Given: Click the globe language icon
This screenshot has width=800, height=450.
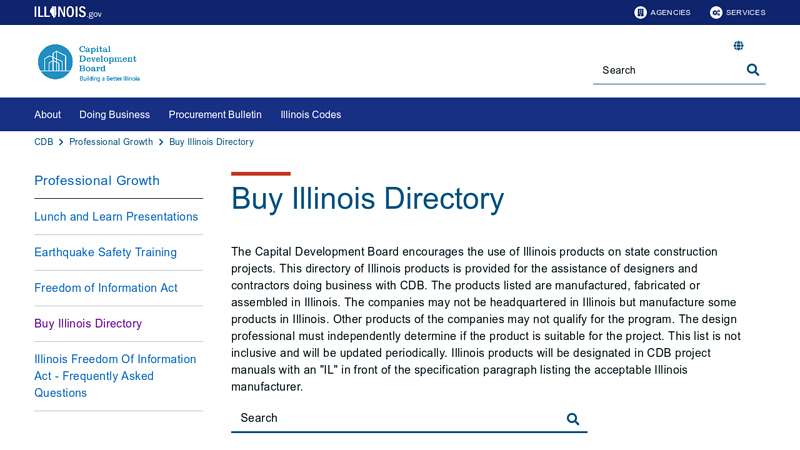Looking at the screenshot, I should (738, 46).
